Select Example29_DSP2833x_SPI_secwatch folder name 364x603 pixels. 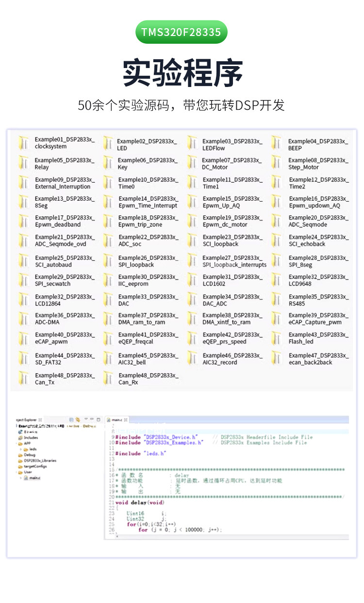point(65,280)
